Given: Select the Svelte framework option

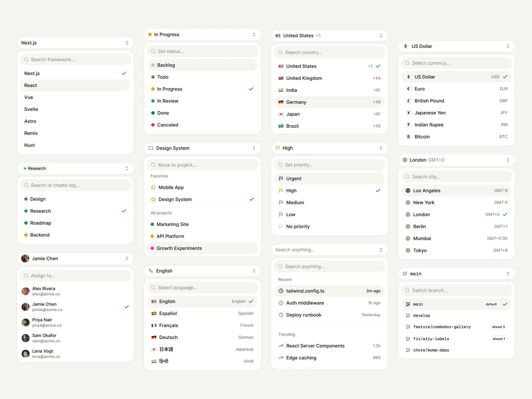Looking at the screenshot, I should pyautogui.click(x=75, y=109).
